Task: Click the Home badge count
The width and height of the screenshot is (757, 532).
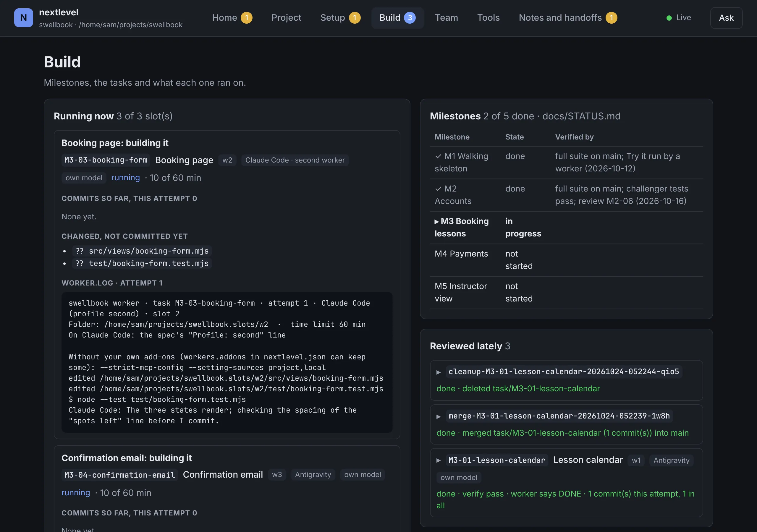Action: (x=246, y=18)
